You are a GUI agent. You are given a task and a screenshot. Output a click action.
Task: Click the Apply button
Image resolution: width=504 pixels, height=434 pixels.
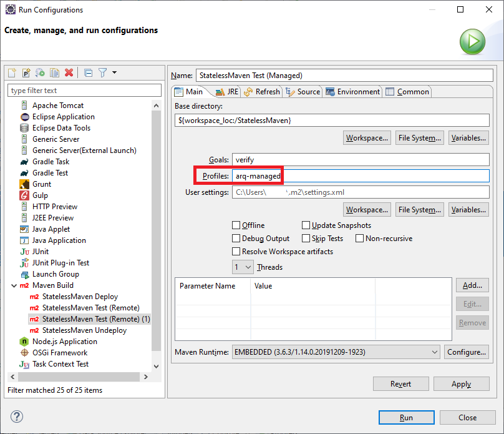[461, 384]
